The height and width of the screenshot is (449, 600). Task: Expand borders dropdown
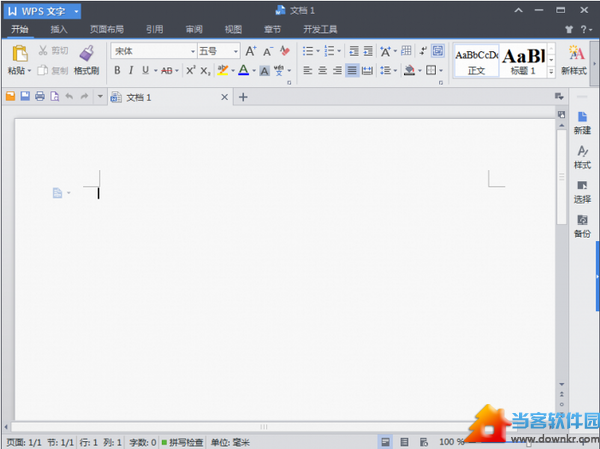tap(441, 71)
